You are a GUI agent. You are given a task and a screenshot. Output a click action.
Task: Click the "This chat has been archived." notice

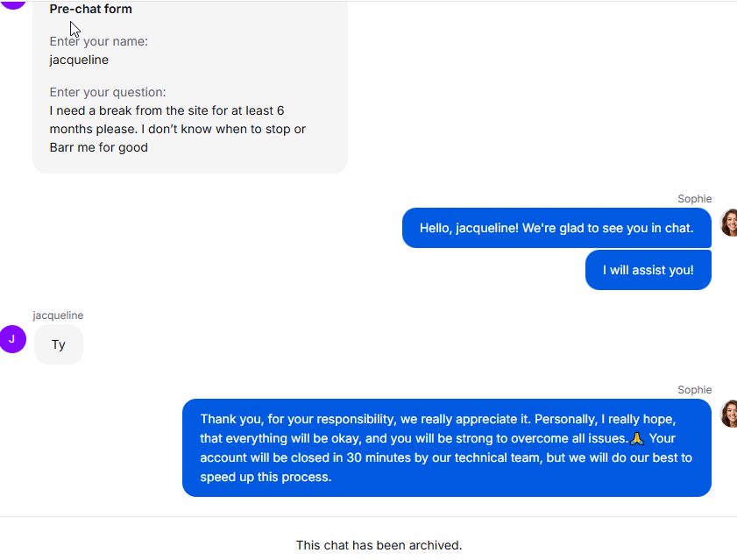(x=379, y=545)
